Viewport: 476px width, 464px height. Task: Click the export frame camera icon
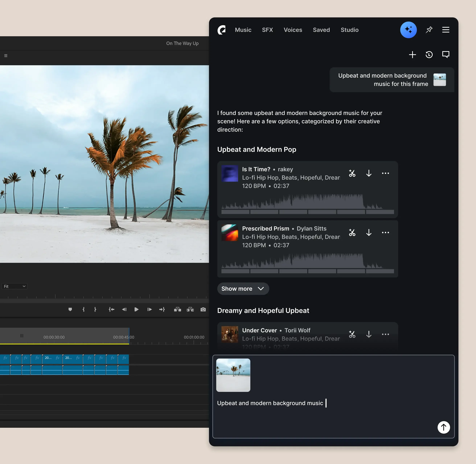click(203, 310)
